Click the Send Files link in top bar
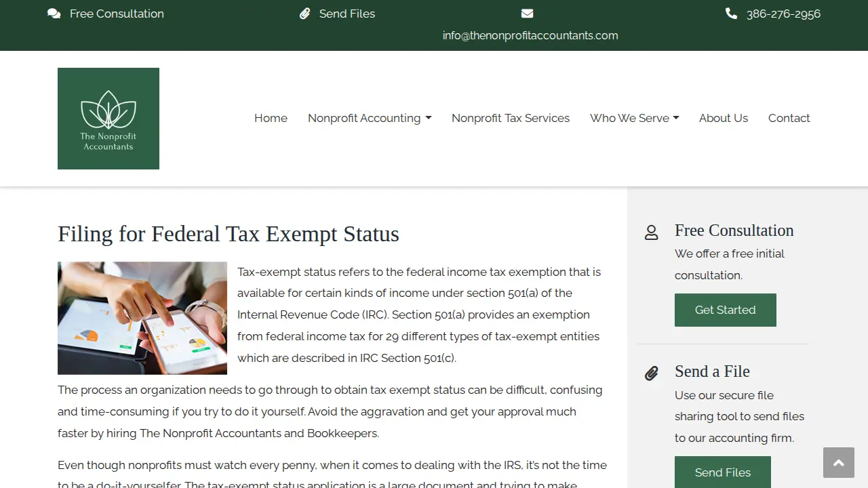 click(x=347, y=14)
